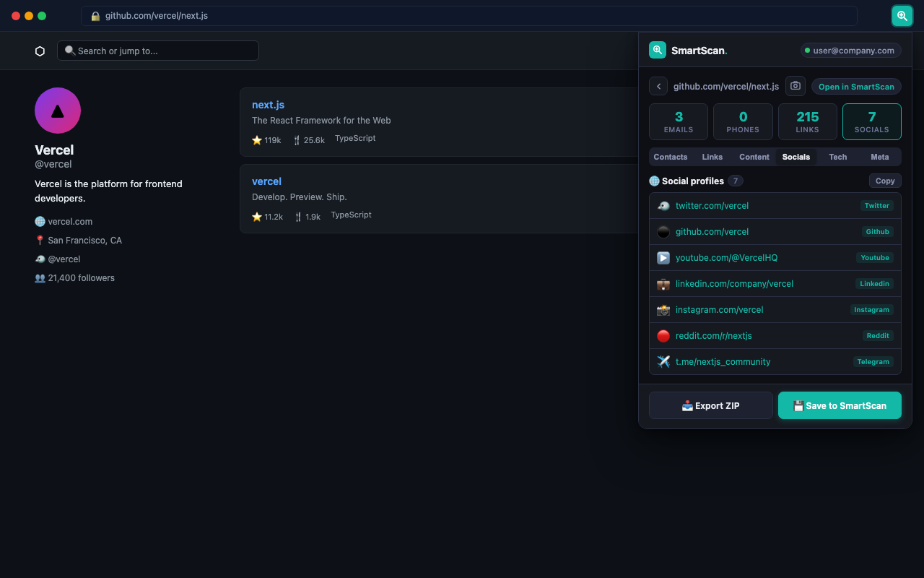This screenshot has width=924, height=578.
Task: Open twitter.com/vercel link
Action: click(x=712, y=206)
